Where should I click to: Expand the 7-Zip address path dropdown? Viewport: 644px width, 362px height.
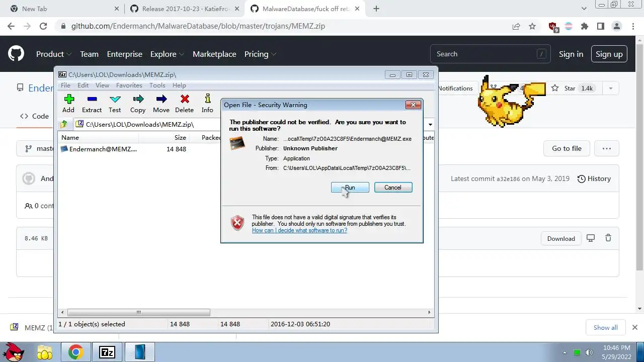click(430, 124)
